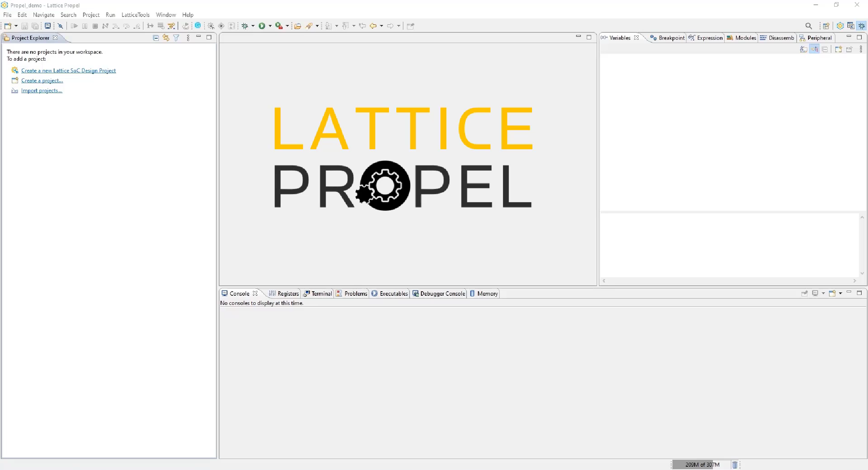Run garbage collection via the trash icon

tap(735, 464)
